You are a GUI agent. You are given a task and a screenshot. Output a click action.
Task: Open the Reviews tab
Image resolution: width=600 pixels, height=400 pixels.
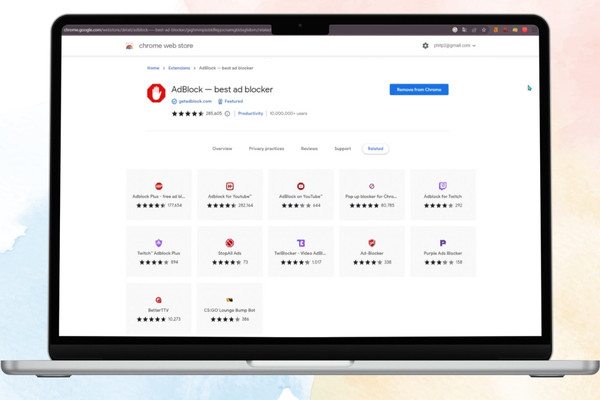pyautogui.click(x=309, y=149)
